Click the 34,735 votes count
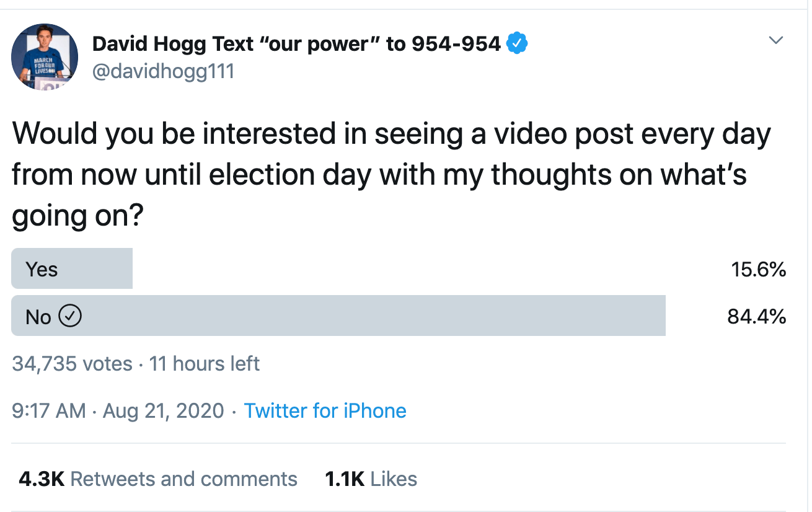812x512 pixels. [x=72, y=364]
